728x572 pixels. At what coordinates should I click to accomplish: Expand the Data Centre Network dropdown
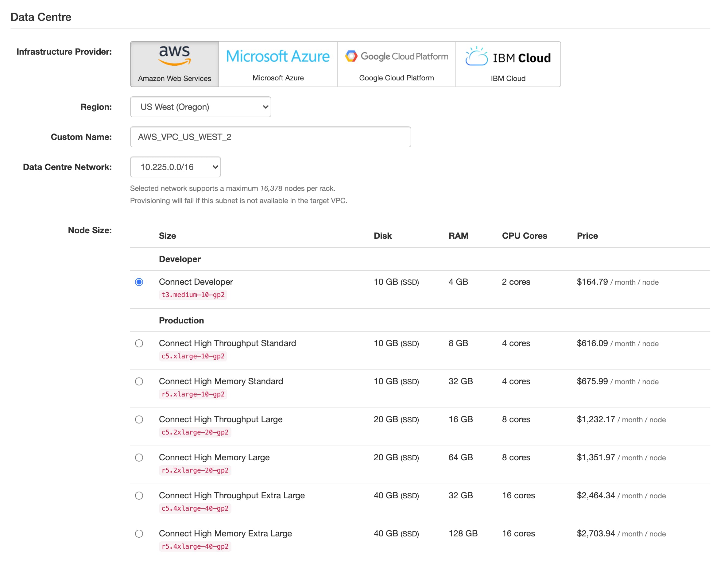(175, 167)
